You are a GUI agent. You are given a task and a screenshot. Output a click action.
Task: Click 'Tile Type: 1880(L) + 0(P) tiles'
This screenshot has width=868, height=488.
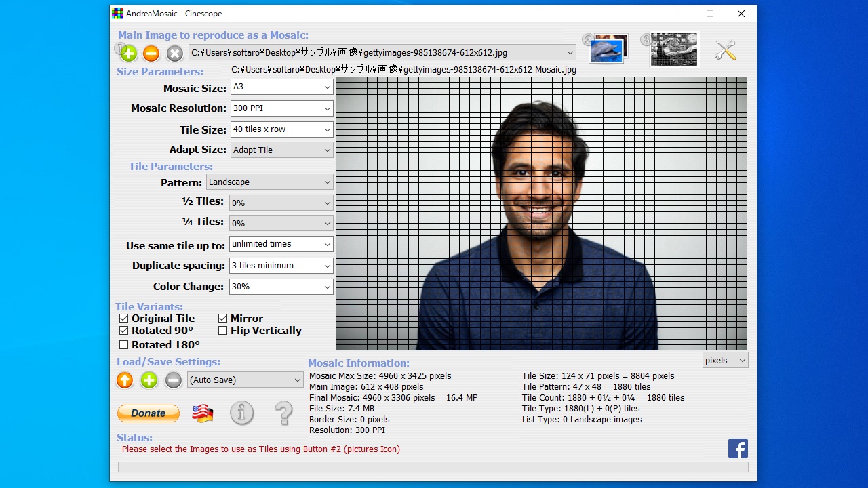click(581, 409)
